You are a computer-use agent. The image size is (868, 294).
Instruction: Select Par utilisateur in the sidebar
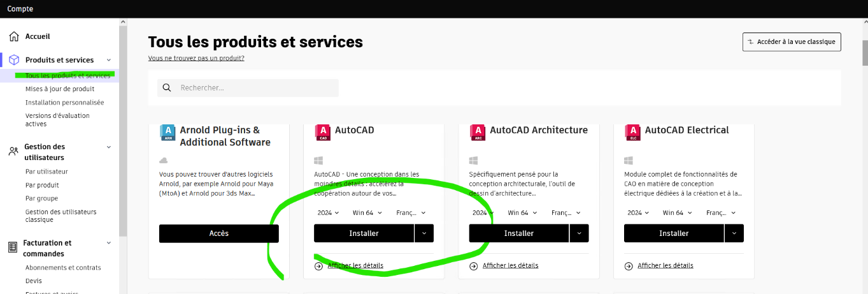(x=46, y=172)
